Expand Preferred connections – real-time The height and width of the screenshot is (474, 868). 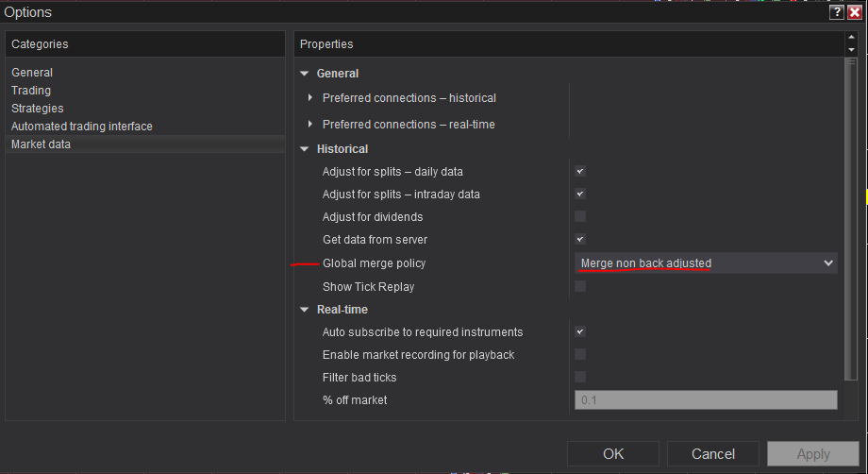click(x=311, y=125)
